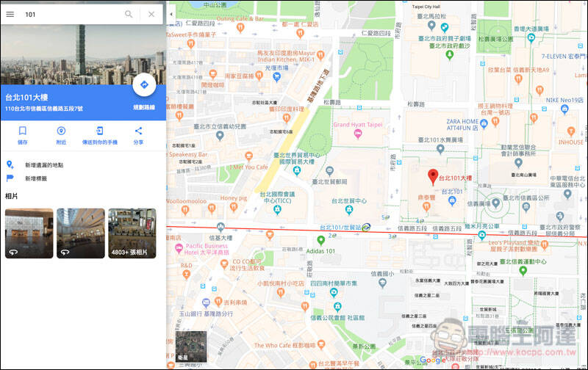Viewport: 588px width, 370px height.
Task: Click the share icon
Action: point(138,131)
